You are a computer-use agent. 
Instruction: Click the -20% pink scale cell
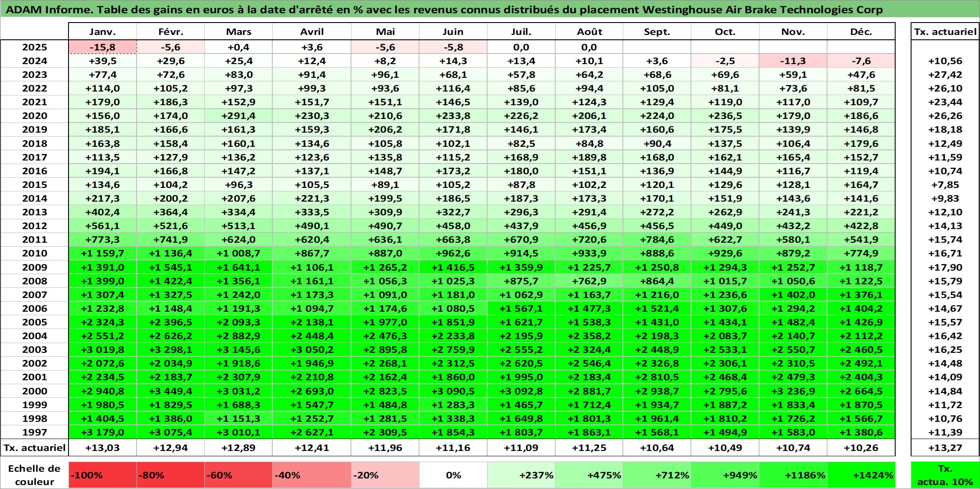385,475
